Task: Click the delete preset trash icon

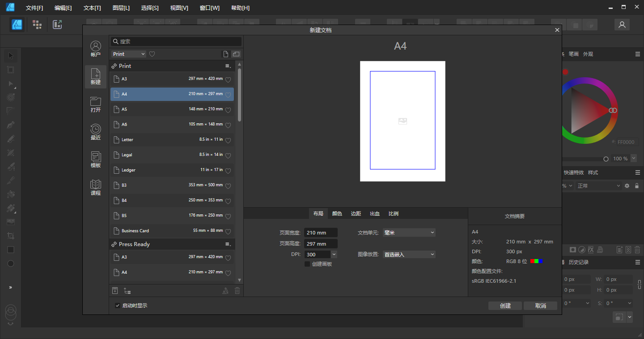Action: click(x=237, y=291)
